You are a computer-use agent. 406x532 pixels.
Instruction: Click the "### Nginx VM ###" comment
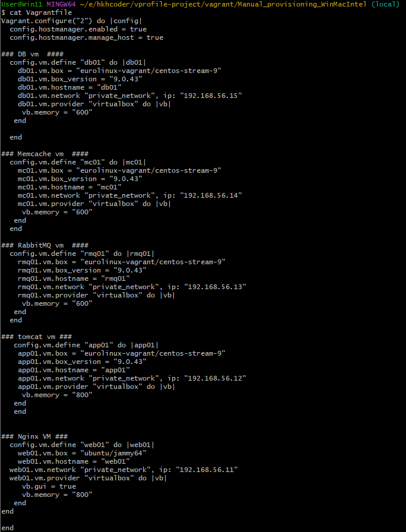tap(34, 436)
